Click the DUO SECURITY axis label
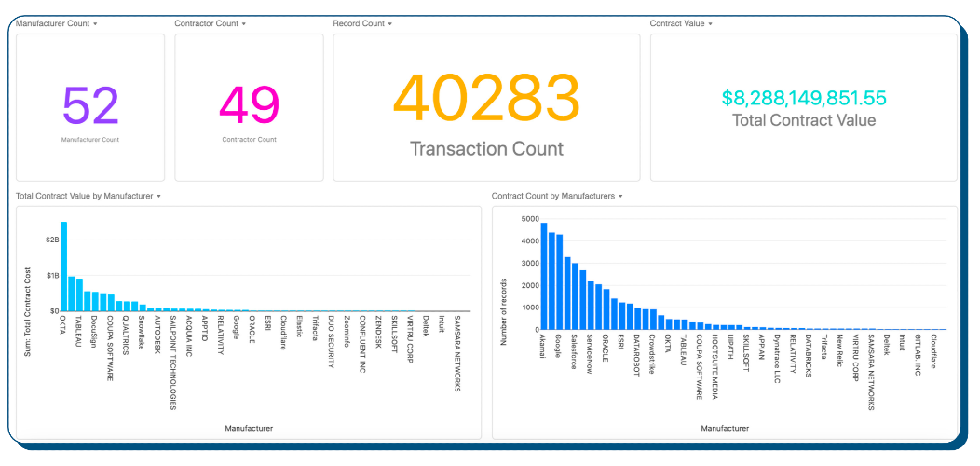The height and width of the screenshot is (466, 980). tap(331, 341)
